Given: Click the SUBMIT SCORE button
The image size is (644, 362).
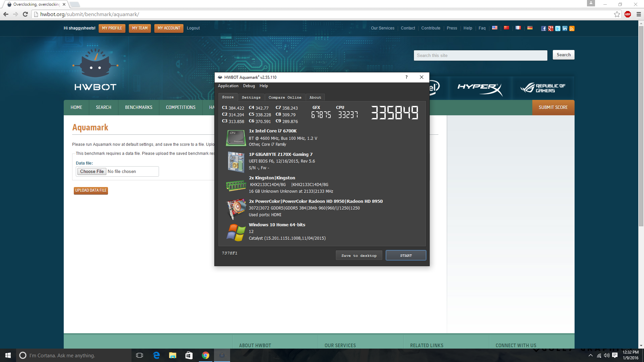Looking at the screenshot, I should (553, 108).
